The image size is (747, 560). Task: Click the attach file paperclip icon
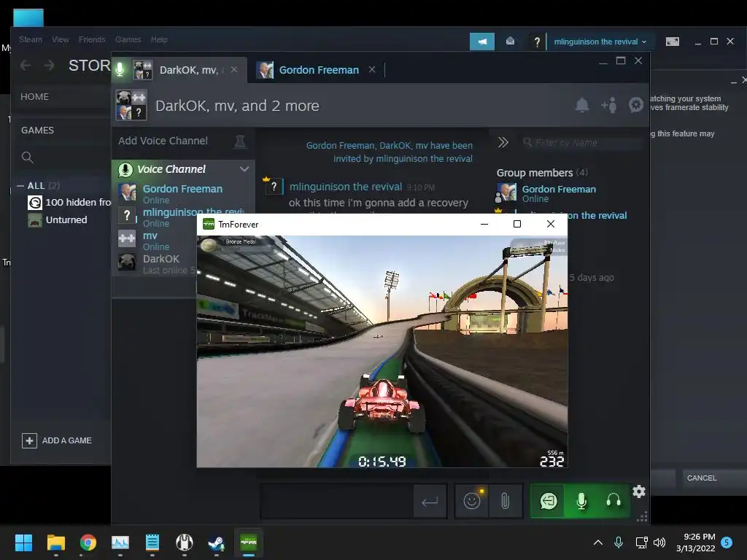(505, 501)
